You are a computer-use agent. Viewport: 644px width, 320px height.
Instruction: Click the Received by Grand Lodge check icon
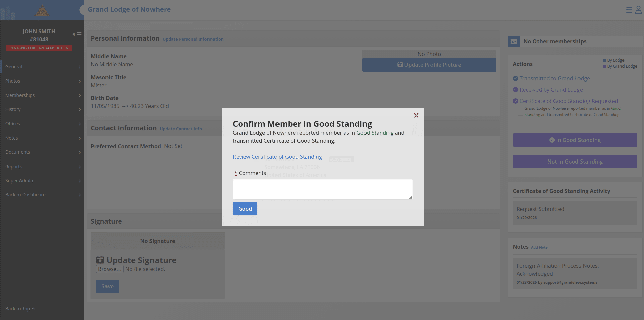515,90
